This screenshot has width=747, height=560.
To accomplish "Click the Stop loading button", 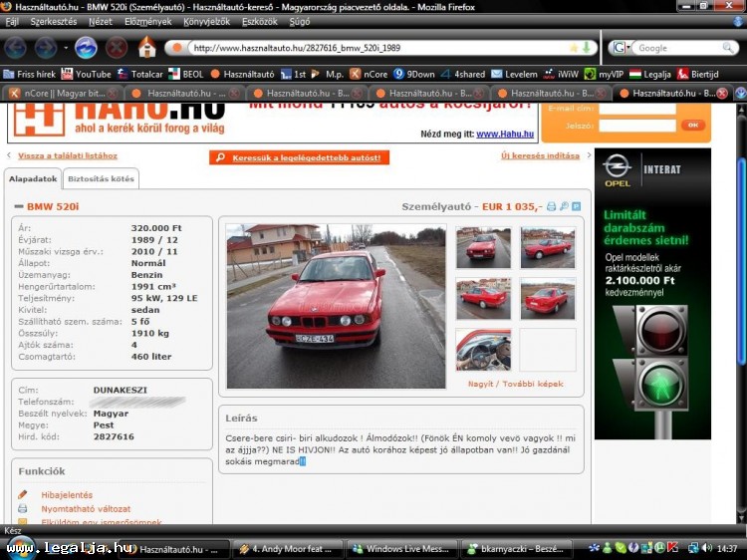I will [x=117, y=47].
